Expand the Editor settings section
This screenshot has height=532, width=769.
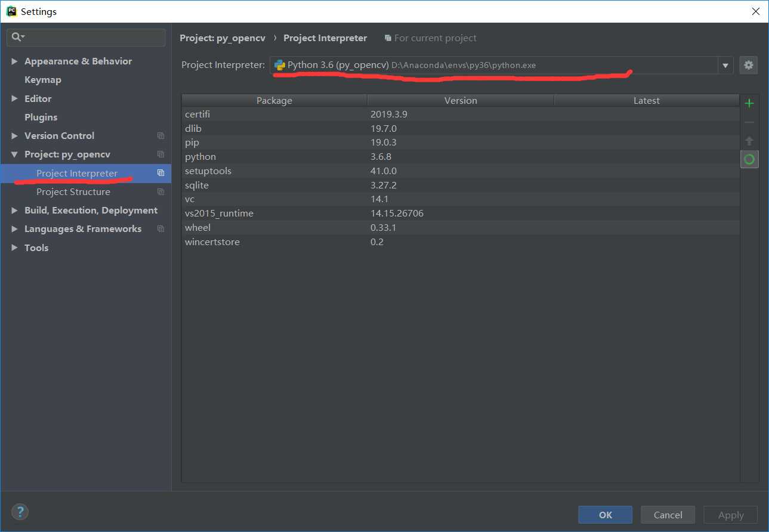click(x=14, y=99)
